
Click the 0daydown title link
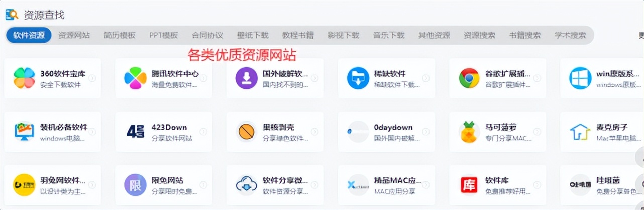tap(393, 128)
